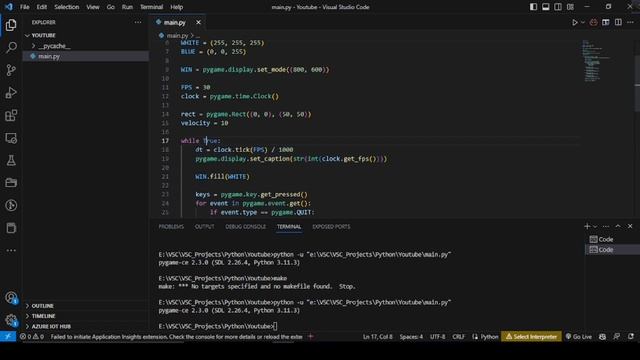
Task: Open Run and Debug view
Action: (x=11, y=93)
